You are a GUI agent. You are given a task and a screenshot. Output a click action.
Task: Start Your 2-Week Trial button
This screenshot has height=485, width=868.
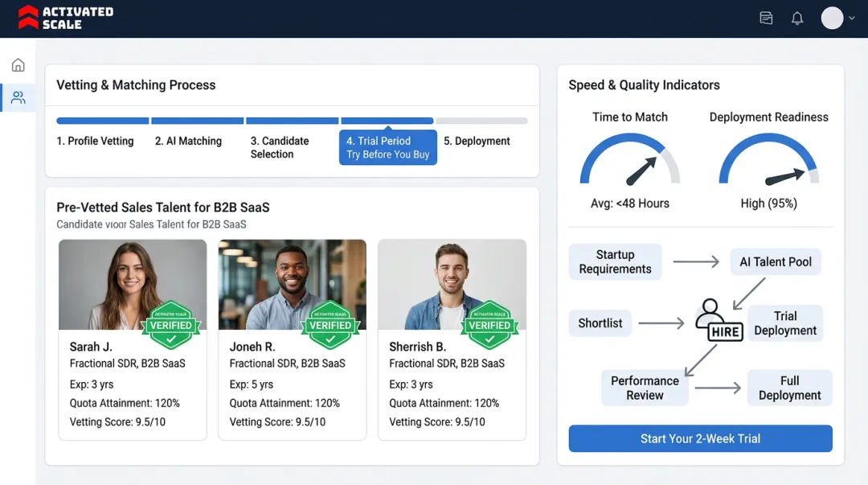pos(700,438)
